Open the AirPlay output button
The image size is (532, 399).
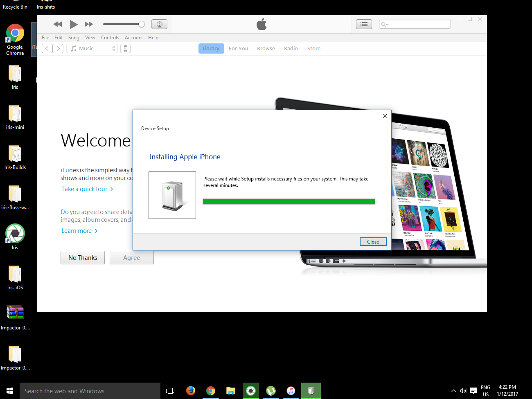pyautogui.click(x=159, y=25)
